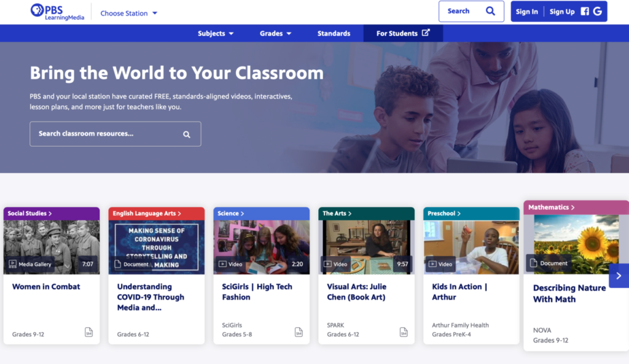Viewport: 629px width, 364px height.
Task: Open the Mathematics category
Action: click(x=552, y=207)
